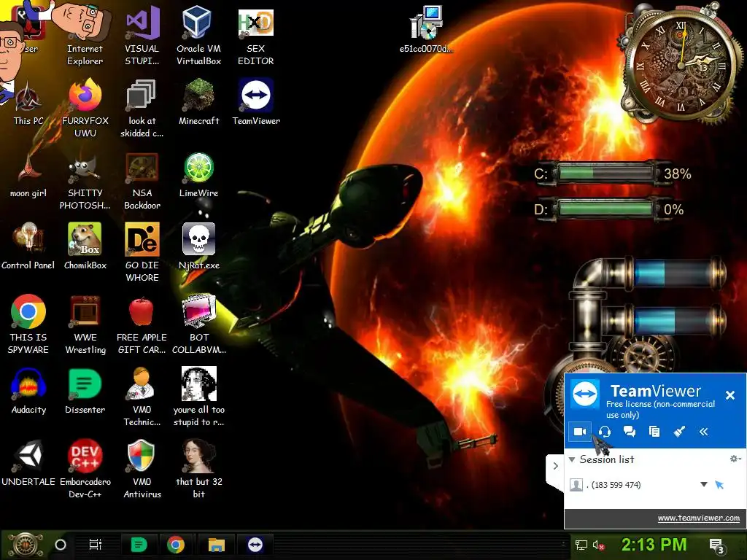Open Control Panel desktop icon
The image size is (747, 560).
pyautogui.click(x=28, y=246)
